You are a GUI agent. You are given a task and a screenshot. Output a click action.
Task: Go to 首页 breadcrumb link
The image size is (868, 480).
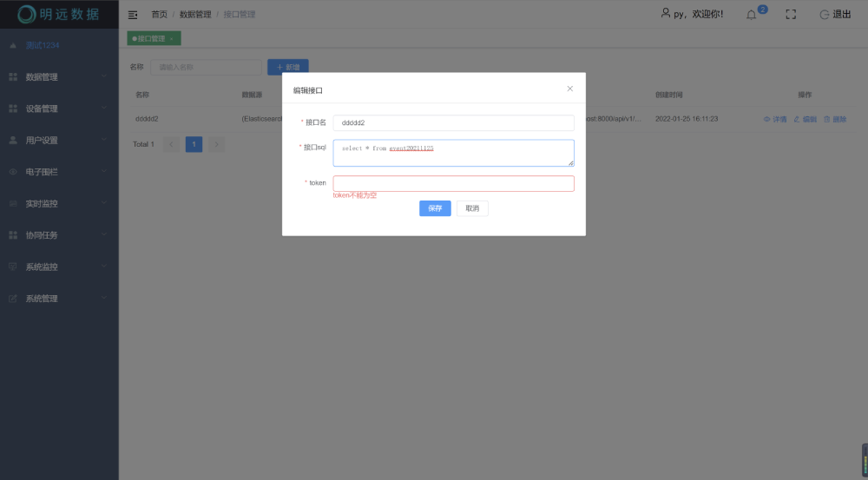point(160,15)
